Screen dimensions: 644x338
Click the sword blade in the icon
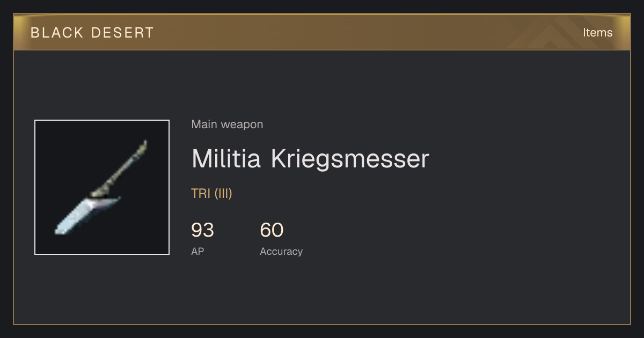[x=86, y=215]
